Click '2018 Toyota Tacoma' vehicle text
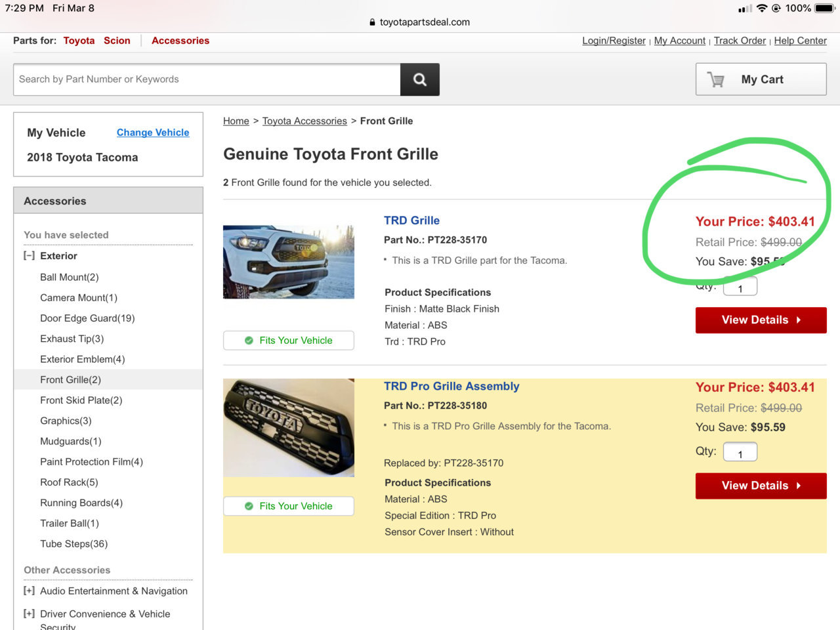Image resolution: width=840 pixels, height=630 pixels. pos(83,157)
